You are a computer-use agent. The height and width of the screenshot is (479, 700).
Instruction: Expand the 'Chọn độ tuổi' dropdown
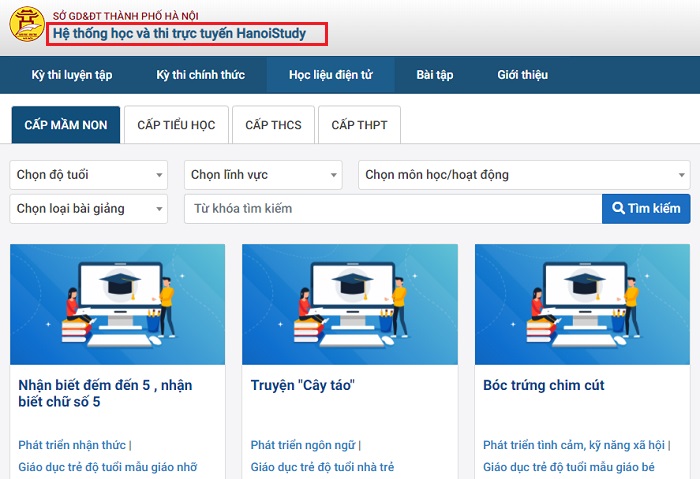[89, 175]
